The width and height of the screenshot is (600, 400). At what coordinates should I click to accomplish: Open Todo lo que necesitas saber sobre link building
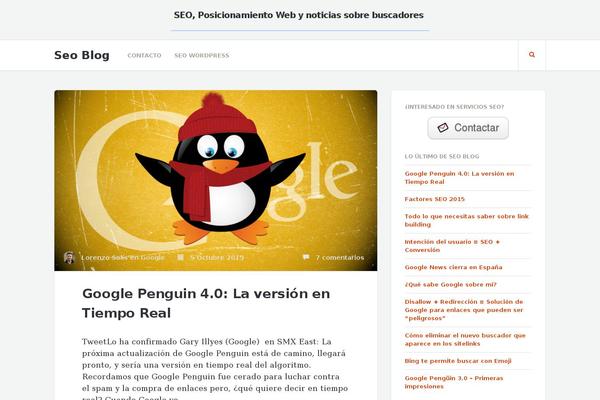click(466, 220)
